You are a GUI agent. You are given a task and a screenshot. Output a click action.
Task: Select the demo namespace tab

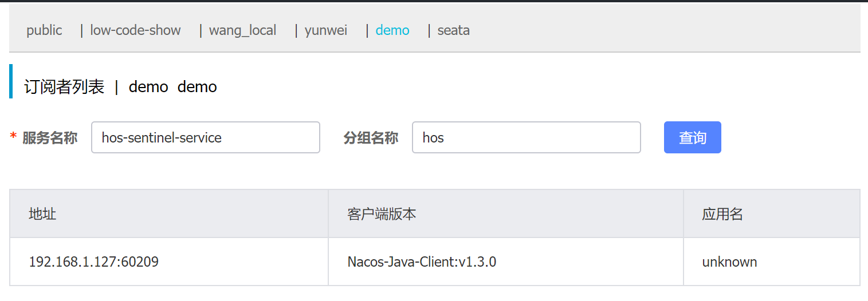tap(392, 30)
